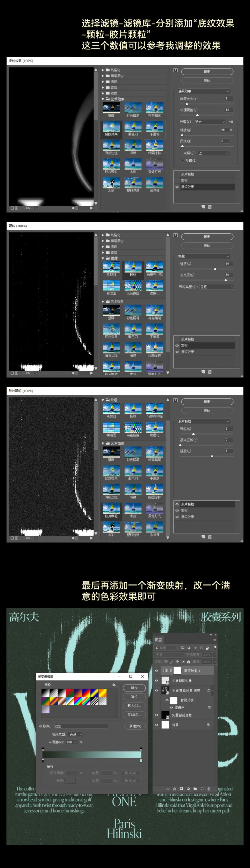Click 名称 input field in gradient editor
The width and height of the screenshot is (250, 868).
pos(81,726)
